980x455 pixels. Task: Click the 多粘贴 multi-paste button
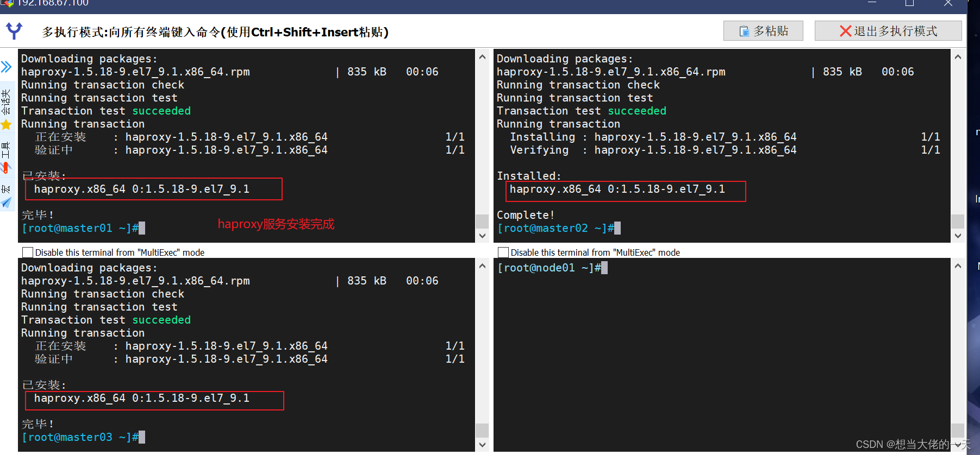[x=763, y=31]
